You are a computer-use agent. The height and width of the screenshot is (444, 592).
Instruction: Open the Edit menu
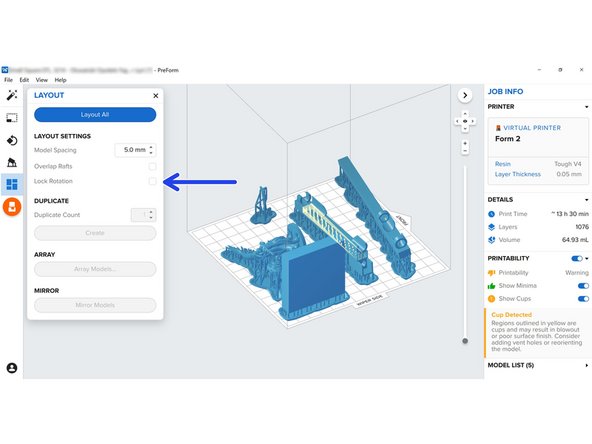(x=24, y=80)
